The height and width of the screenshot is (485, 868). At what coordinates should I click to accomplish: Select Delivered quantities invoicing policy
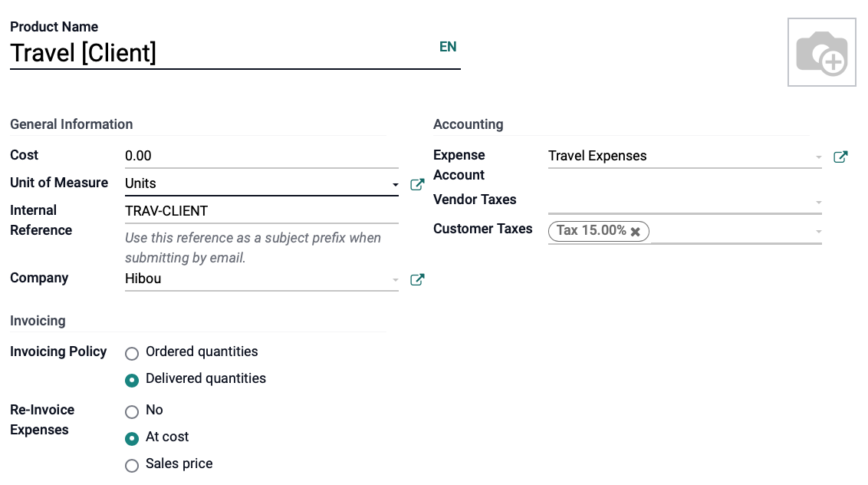[132, 380]
